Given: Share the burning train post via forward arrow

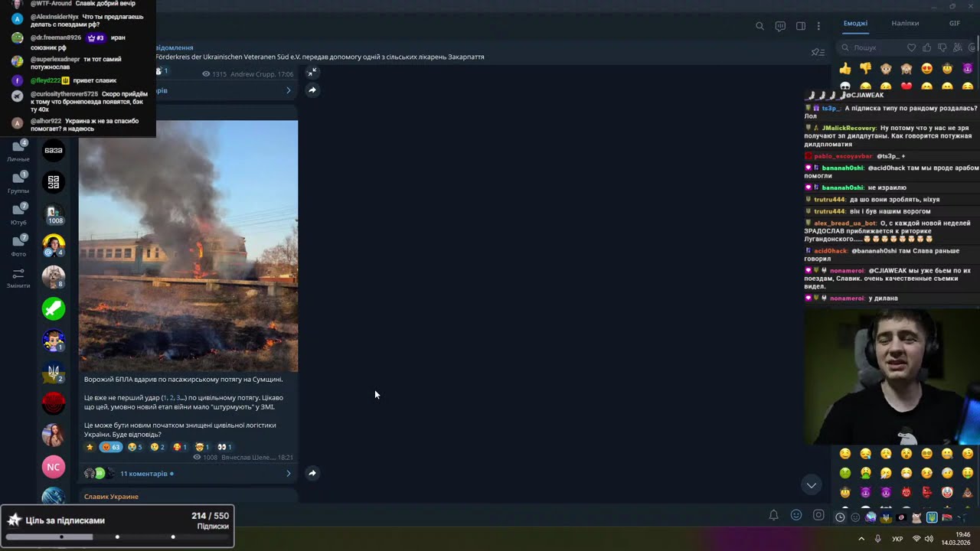Looking at the screenshot, I should coord(312,473).
